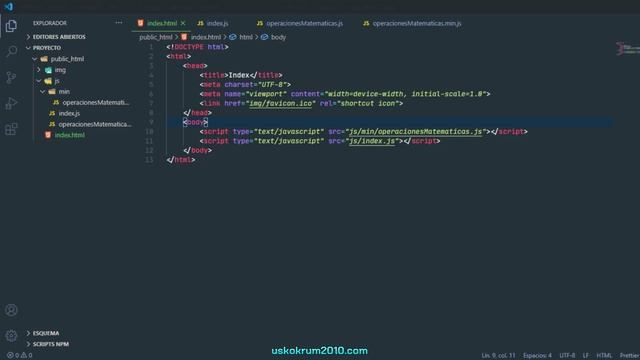This screenshot has height=360, width=640.
Task: Open the Source Control view
Action: coord(11,77)
